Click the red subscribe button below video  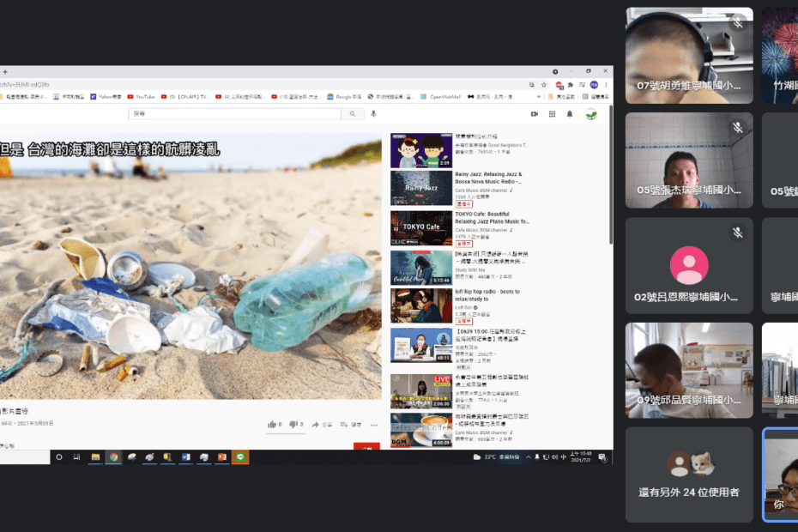366,446
